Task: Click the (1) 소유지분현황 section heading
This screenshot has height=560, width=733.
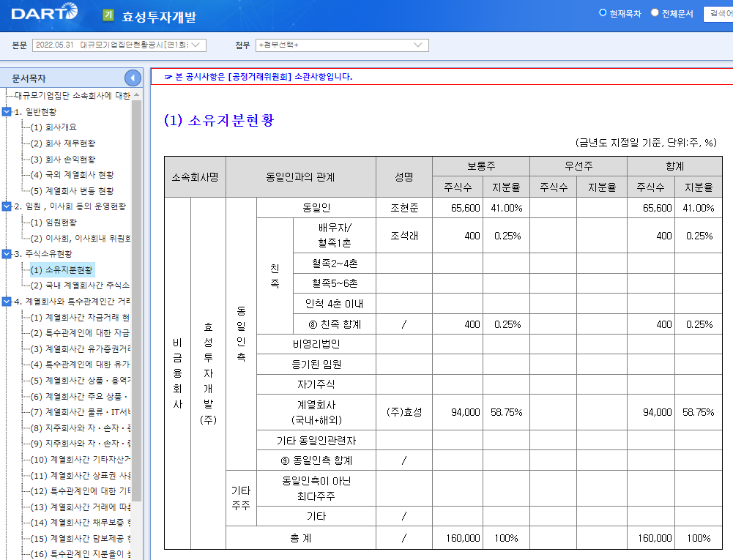Action: click(219, 120)
